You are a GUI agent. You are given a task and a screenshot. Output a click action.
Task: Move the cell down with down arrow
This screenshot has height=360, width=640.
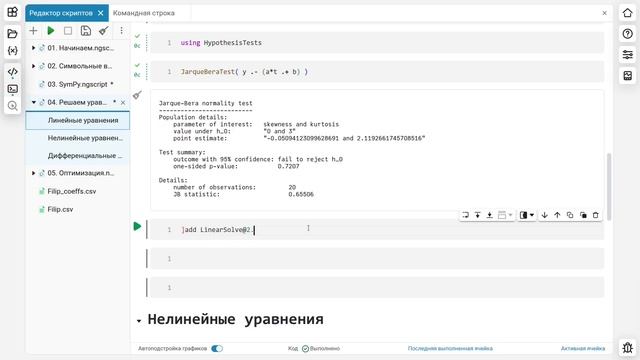click(x=544, y=215)
